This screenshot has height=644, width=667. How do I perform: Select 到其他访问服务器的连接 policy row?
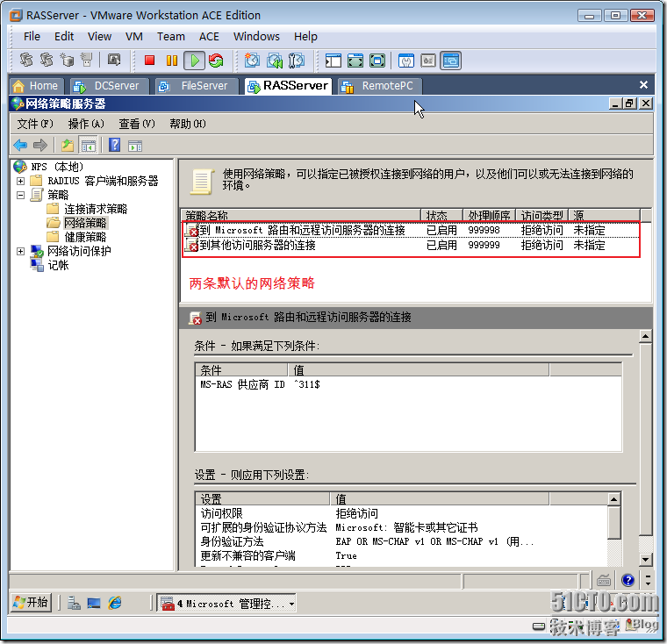point(411,246)
